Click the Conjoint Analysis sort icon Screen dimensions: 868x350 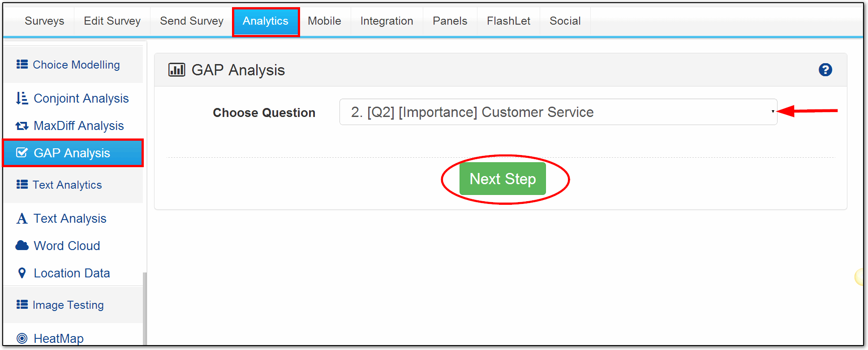pos(21,98)
